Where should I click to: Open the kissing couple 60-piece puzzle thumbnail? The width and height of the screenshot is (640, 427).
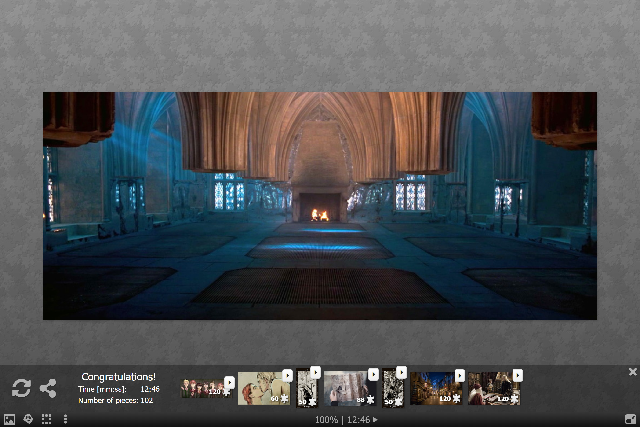tap(264, 388)
